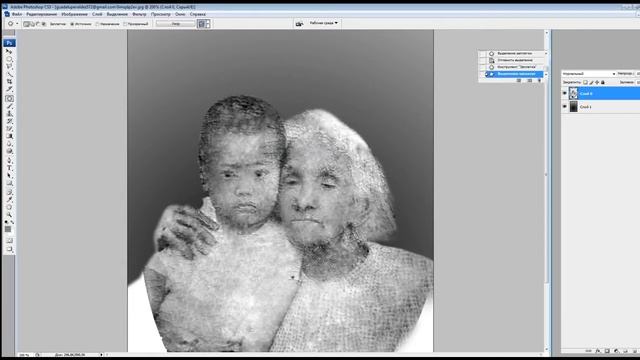Viewport: 640px width, 360px height.
Task: Select the Eyedropper tool
Action: [x=9, y=199]
